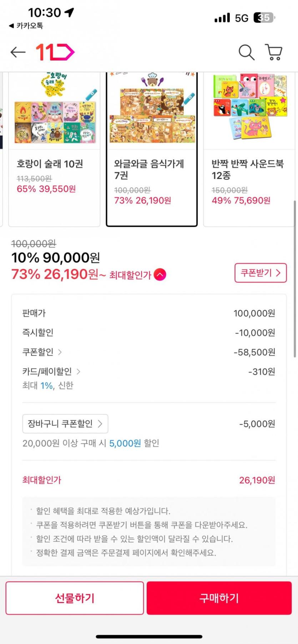Open 반짝 반짝 사운드북 thumbnail image
298x644 pixels.
tap(249, 107)
